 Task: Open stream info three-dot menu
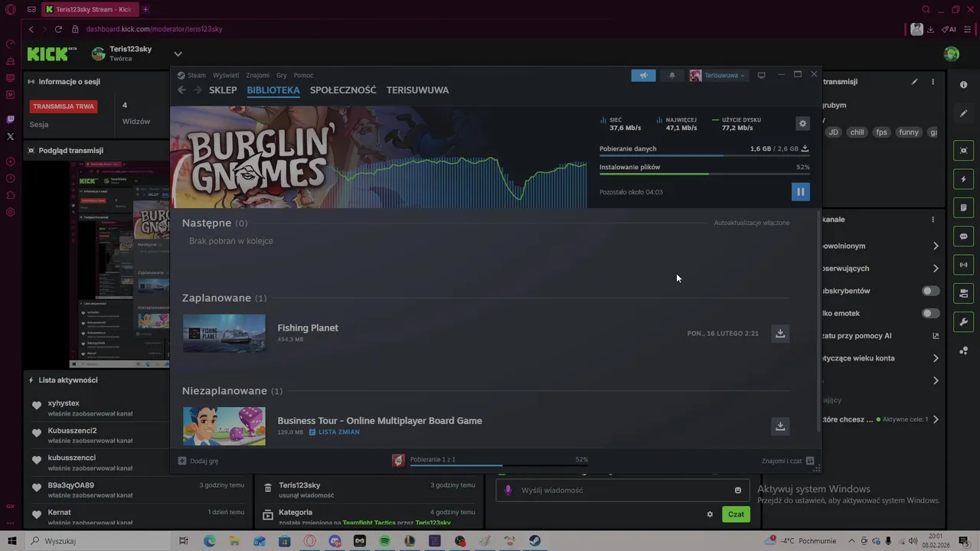click(933, 81)
